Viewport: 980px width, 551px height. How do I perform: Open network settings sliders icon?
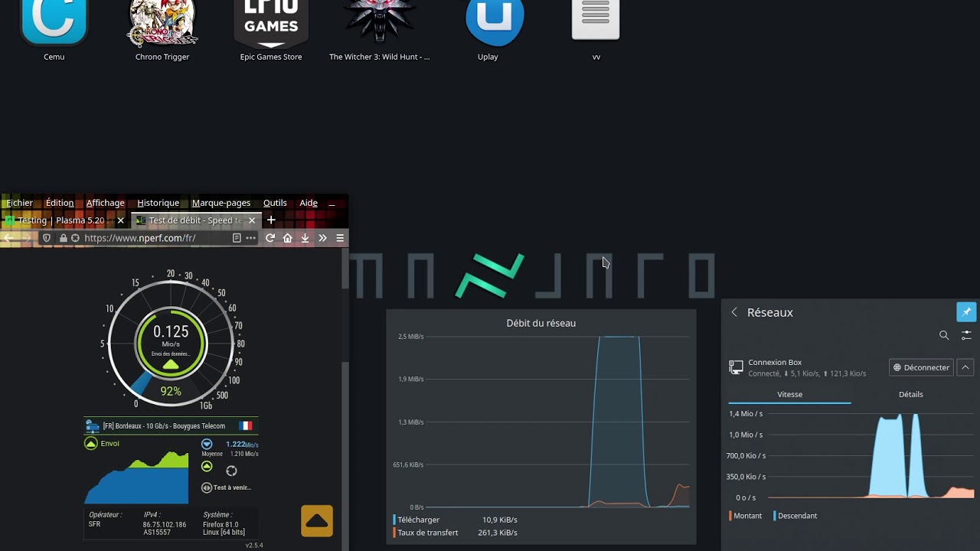tap(966, 335)
